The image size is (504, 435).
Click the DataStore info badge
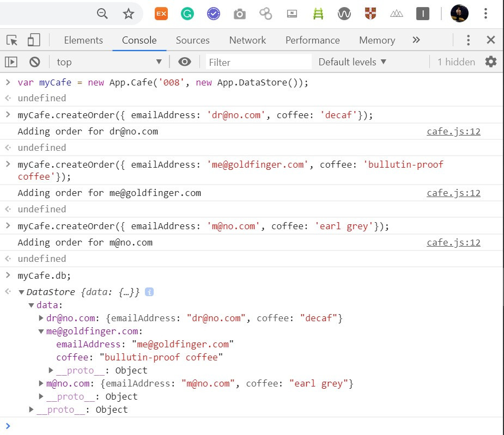[x=149, y=292]
